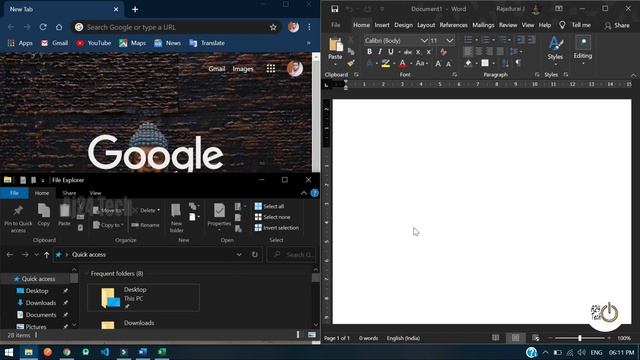The width and height of the screenshot is (640, 360).
Task: Toggle Bold formatting in Word
Action: 369,52
